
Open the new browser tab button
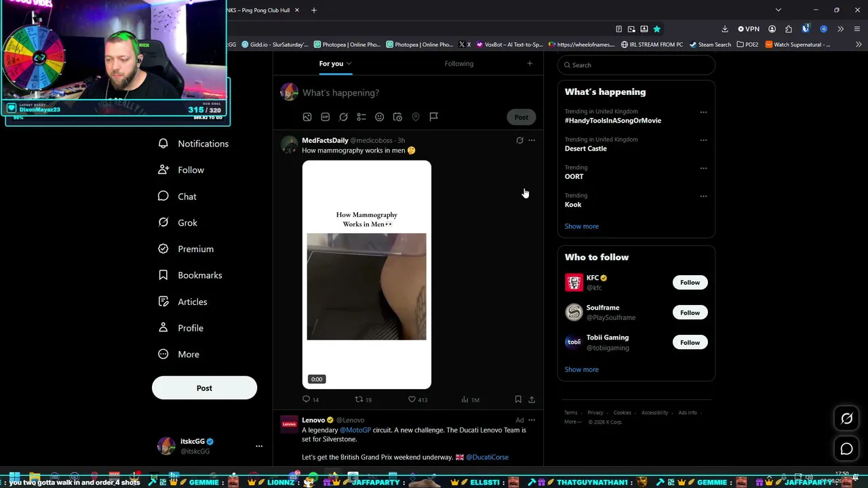point(313,10)
